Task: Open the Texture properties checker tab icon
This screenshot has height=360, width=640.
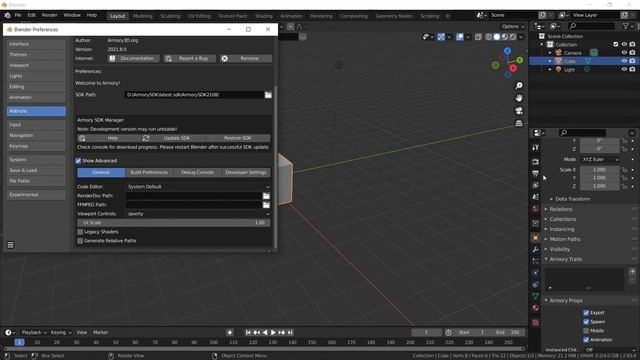Action: coord(536,323)
